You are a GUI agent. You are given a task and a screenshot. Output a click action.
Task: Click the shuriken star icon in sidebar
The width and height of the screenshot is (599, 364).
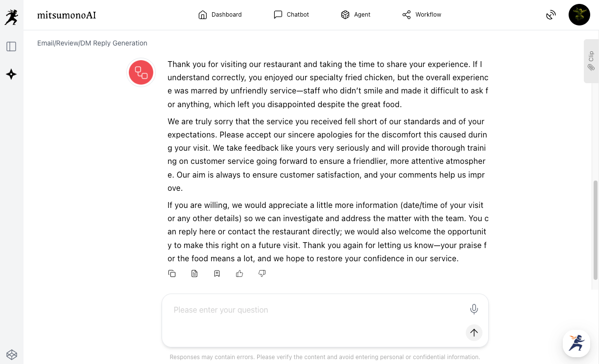pos(11,74)
